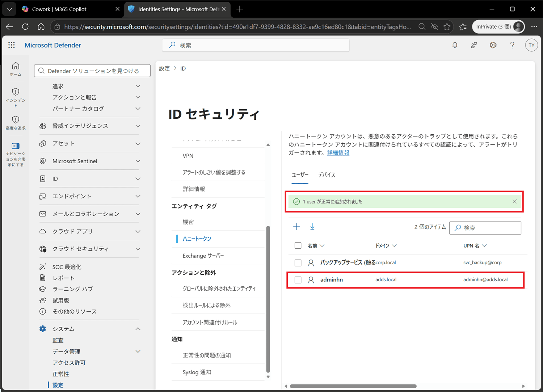
Task: Check the バックアップサービス row checkbox
Action: pyautogui.click(x=298, y=263)
